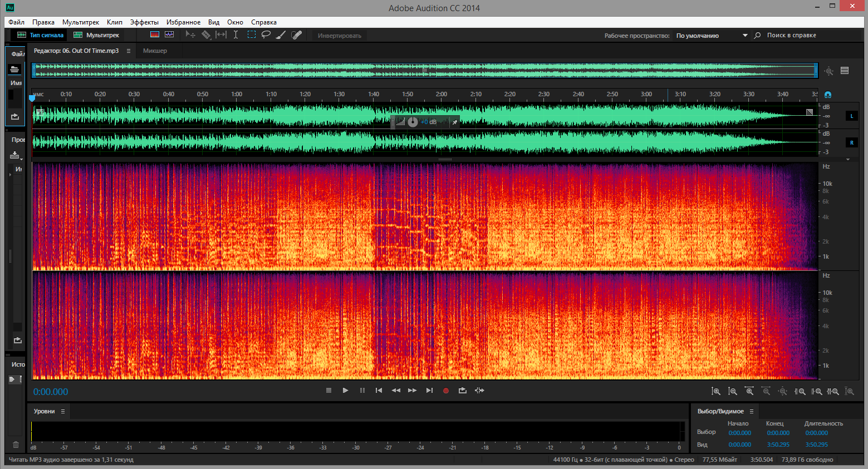Start playback with Play button

(x=345, y=391)
